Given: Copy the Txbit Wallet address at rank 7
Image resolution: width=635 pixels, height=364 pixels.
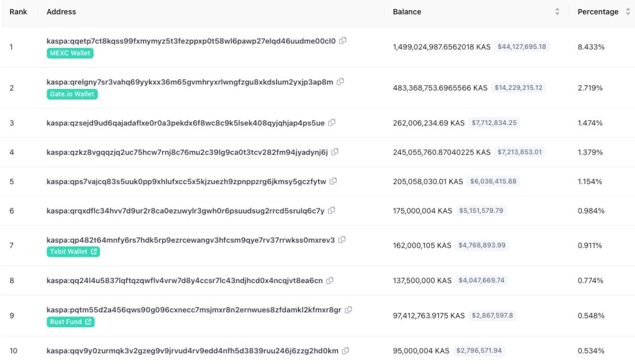Looking at the screenshot, I should [x=342, y=240].
